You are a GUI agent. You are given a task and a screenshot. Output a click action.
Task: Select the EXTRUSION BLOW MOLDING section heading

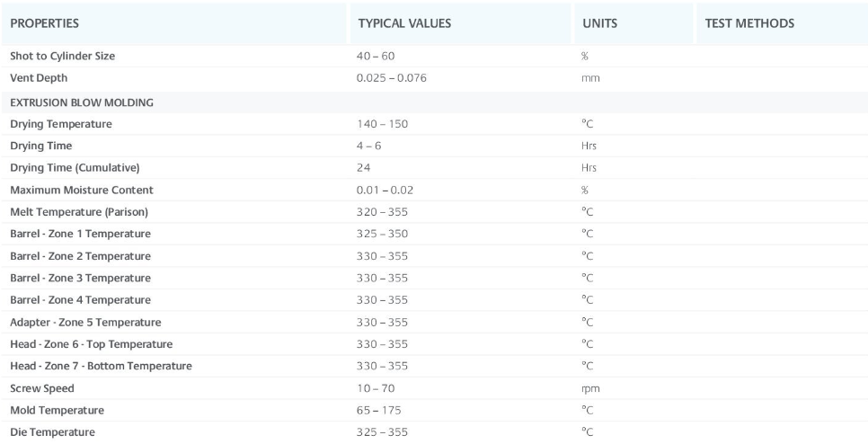[x=81, y=102]
